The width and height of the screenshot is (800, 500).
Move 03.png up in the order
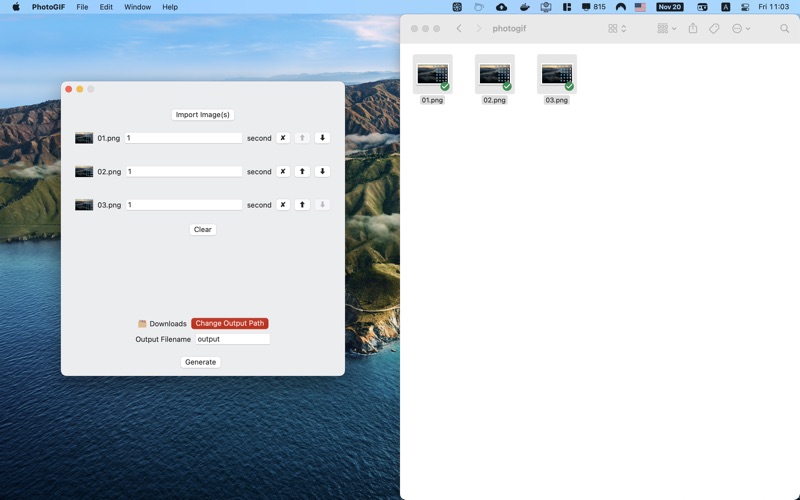pos(302,205)
